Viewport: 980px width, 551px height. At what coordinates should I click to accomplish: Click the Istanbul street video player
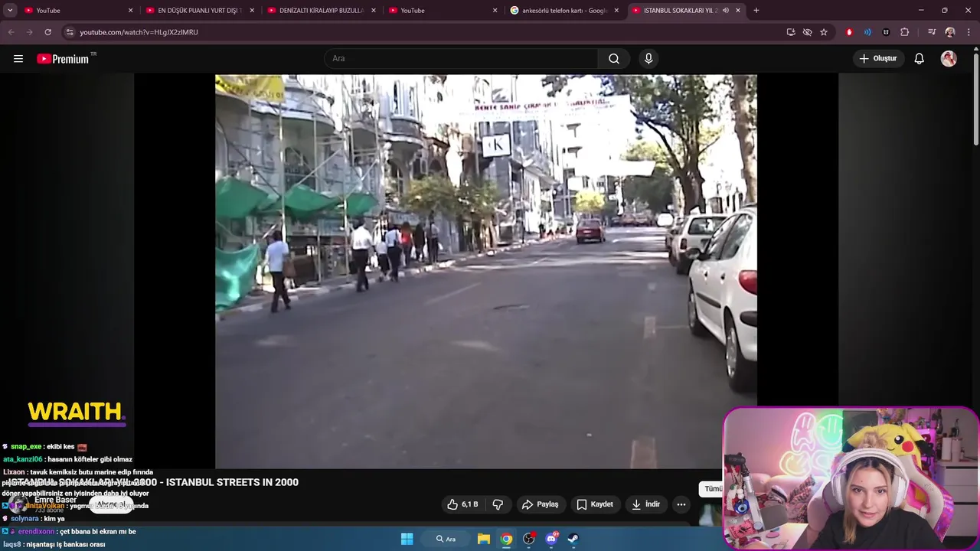(x=486, y=271)
